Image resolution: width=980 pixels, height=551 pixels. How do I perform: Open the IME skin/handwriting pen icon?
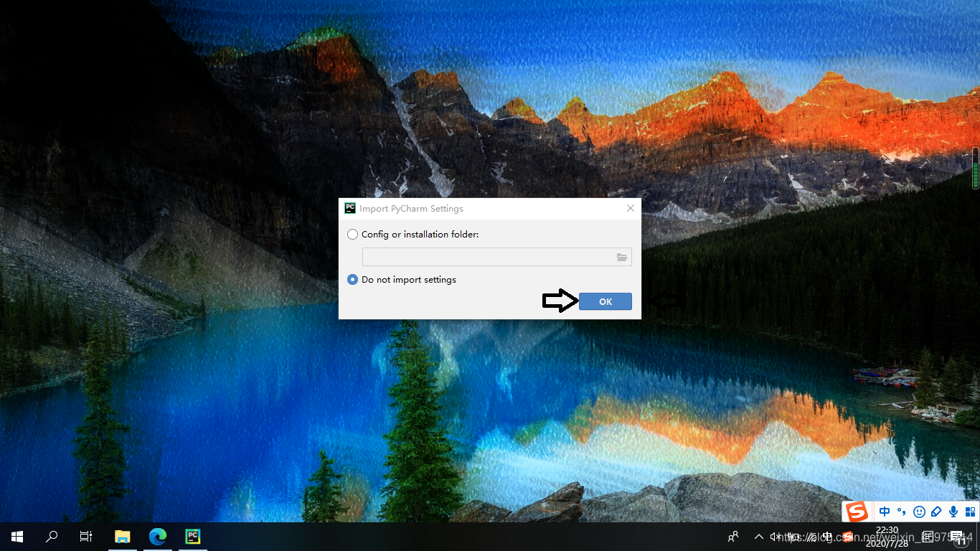936,512
